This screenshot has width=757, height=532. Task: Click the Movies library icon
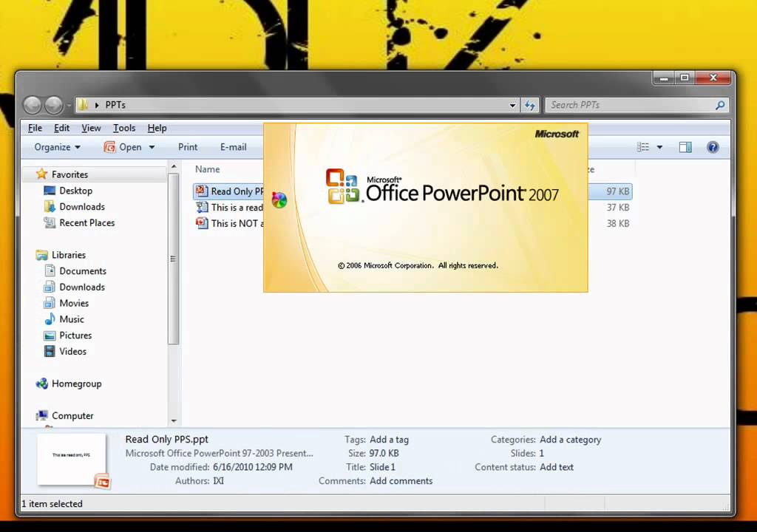(x=50, y=303)
